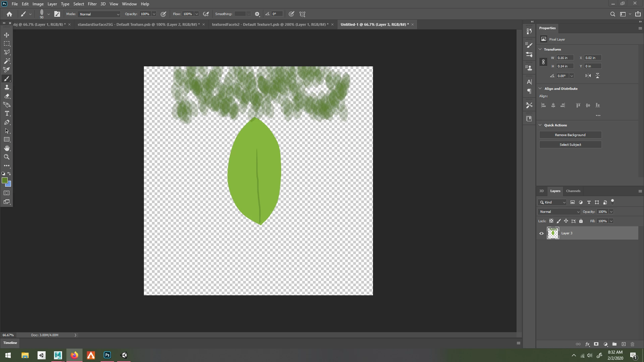Open the layer blend mode dropdown
The image size is (644, 362).
pos(559,212)
